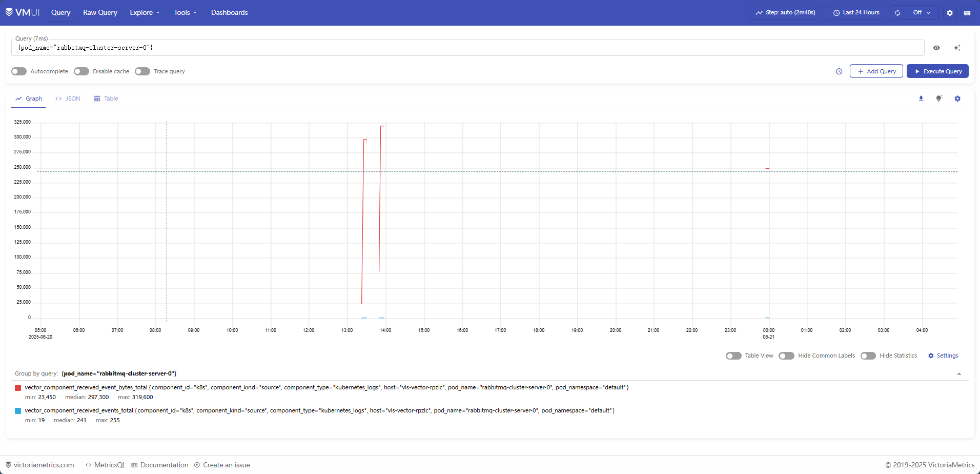Enable the Hide Statistics toggle
Viewport: 980px width, 474px height.
868,355
